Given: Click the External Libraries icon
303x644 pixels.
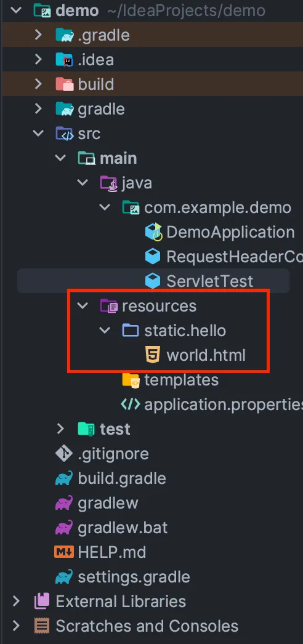Looking at the screenshot, I should 42,602.
